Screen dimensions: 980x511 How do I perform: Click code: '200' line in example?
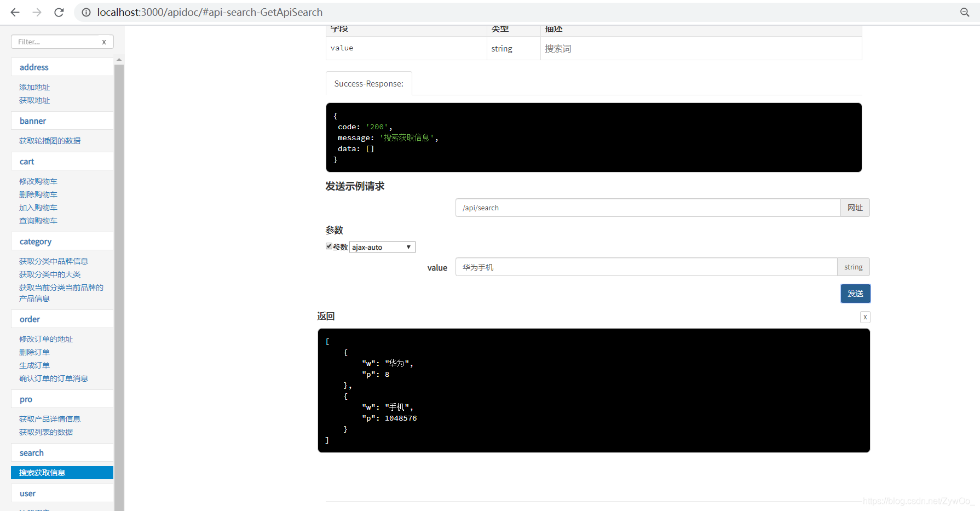365,127
